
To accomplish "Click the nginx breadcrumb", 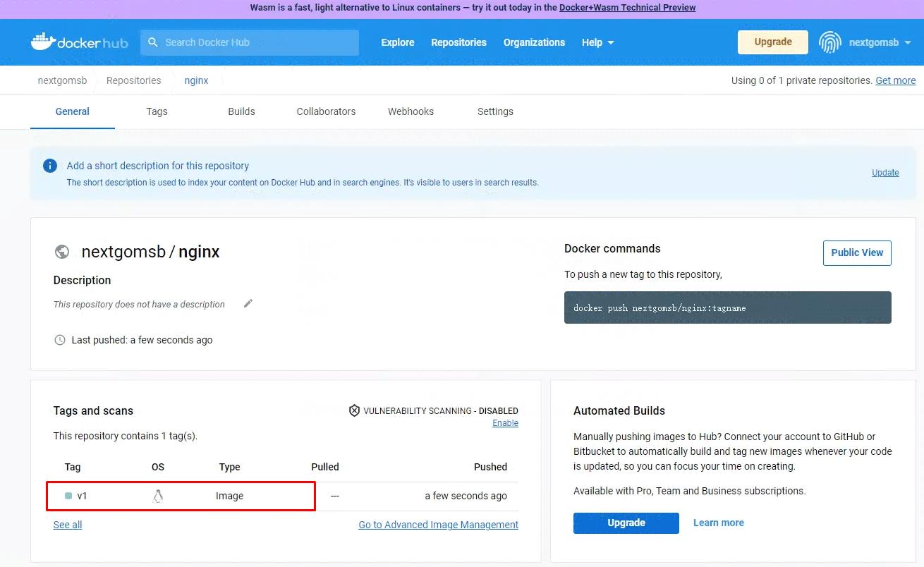I will [196, 80].
